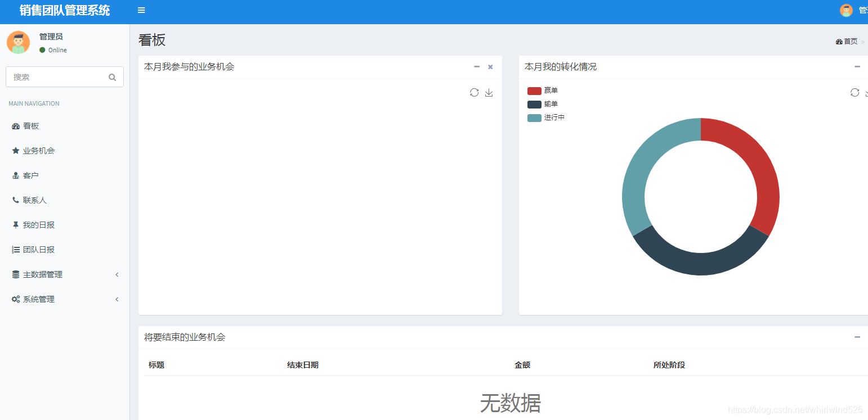This screenshot has height=420, width=868.
Task: Click the 看板 dashboard icon in sidebar
Action: coord(16,126)
